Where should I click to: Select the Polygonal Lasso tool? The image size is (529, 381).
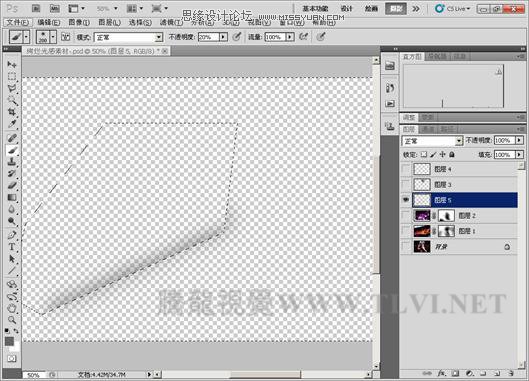click(12, 88)
